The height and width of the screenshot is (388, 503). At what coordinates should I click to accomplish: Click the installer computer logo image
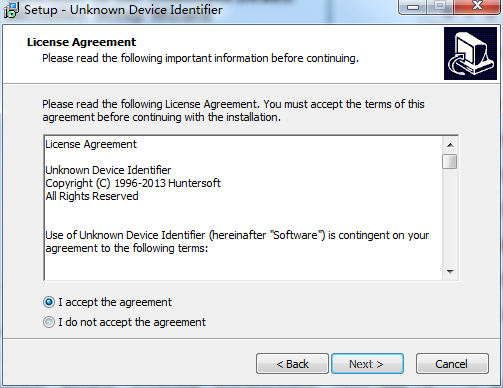click(470, 53)
